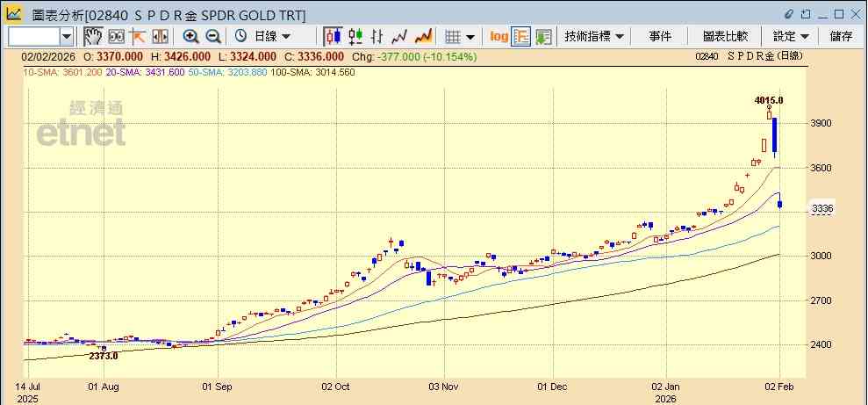Screen dimensions: 868x405
Task: Click the 100-SMA: 3014.560 legend label
Action: 312,72
